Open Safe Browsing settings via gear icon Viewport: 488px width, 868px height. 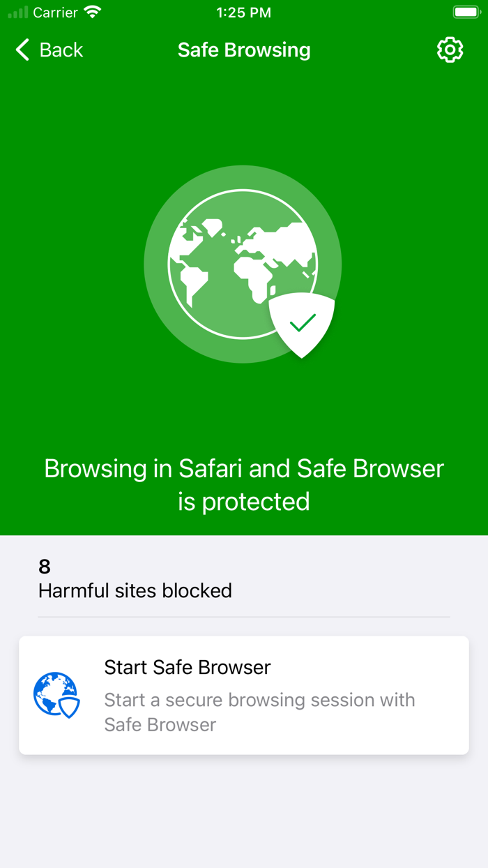450,50
